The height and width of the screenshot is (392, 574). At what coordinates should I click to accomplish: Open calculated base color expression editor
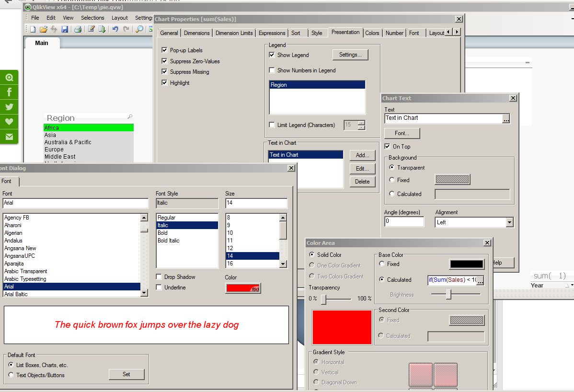tap(480, 280)
